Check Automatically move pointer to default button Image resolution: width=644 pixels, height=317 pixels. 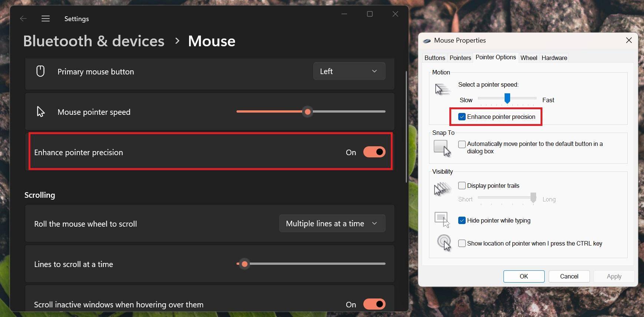coord(462,144)
